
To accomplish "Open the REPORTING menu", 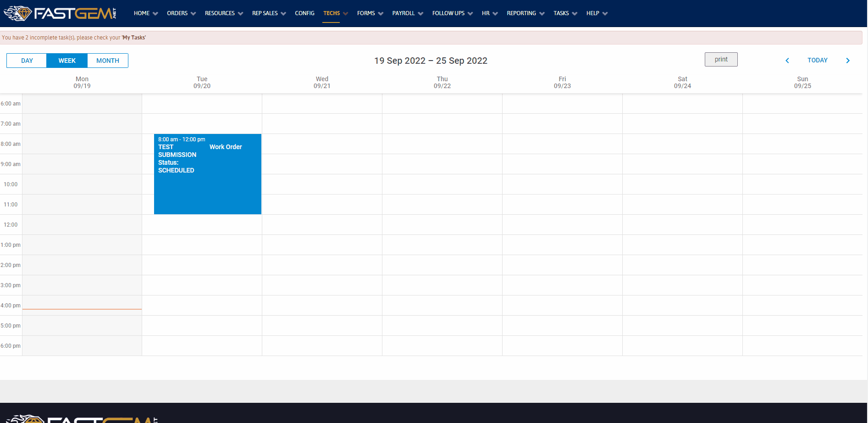I will pos(521,13).
